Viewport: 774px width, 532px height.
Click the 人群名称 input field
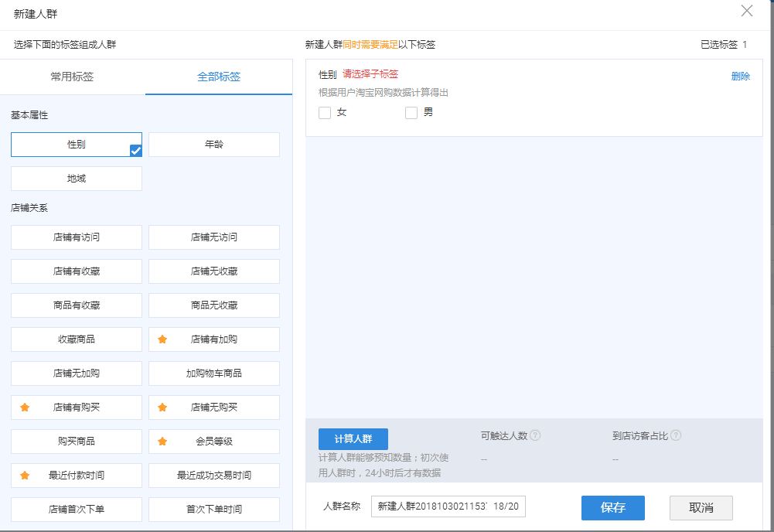448,506
